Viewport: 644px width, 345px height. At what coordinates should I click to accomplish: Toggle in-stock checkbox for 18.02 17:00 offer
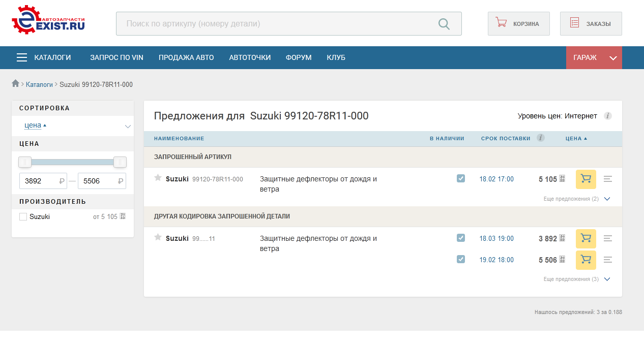click(461, 178)
